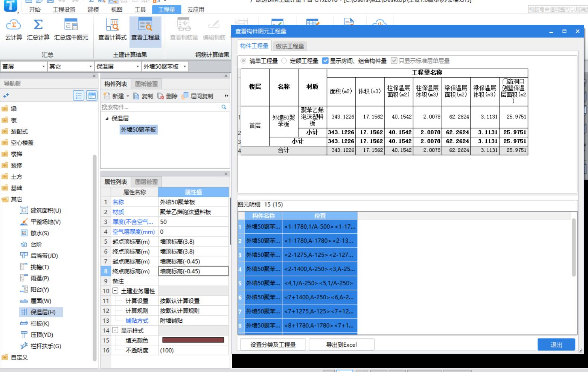The image size is (588, 372).
Task: Click 导出到Excel button
Action: click(x=341, y=345)
